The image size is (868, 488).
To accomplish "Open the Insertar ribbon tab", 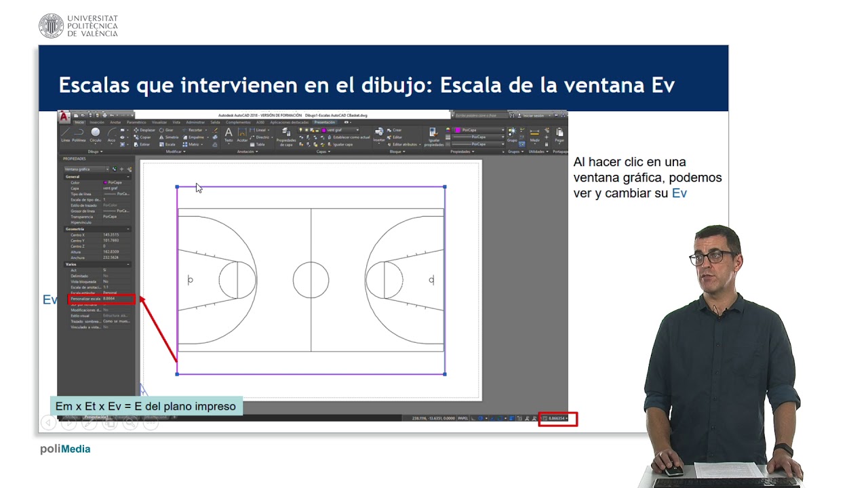I will pos(97,123).
